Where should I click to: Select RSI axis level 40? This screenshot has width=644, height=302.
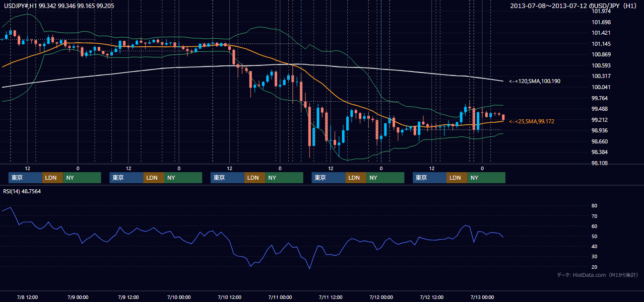595,246
